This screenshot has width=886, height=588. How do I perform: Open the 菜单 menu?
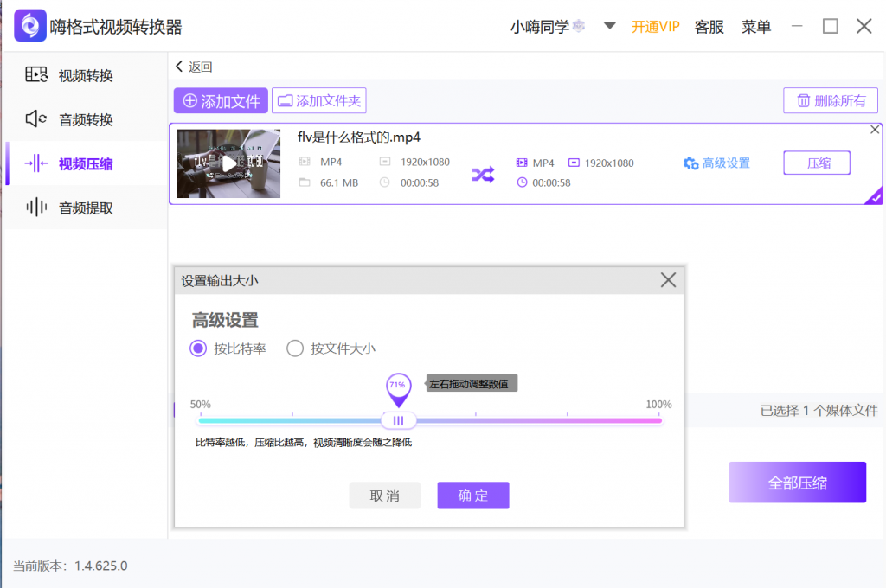point(756,26)
